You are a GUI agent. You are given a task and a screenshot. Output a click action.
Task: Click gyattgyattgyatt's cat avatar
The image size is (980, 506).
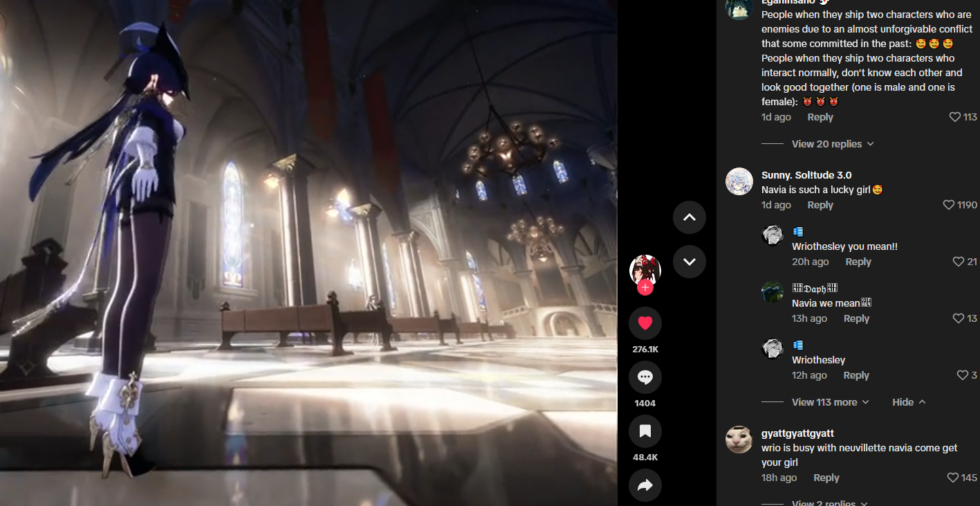739,440
